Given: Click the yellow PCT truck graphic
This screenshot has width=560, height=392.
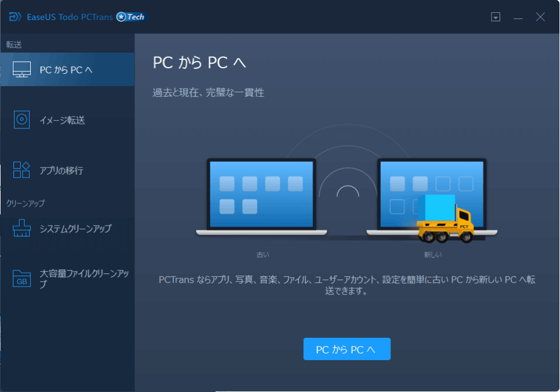Looking at the screenshot, I should click(x=445, y=218).
